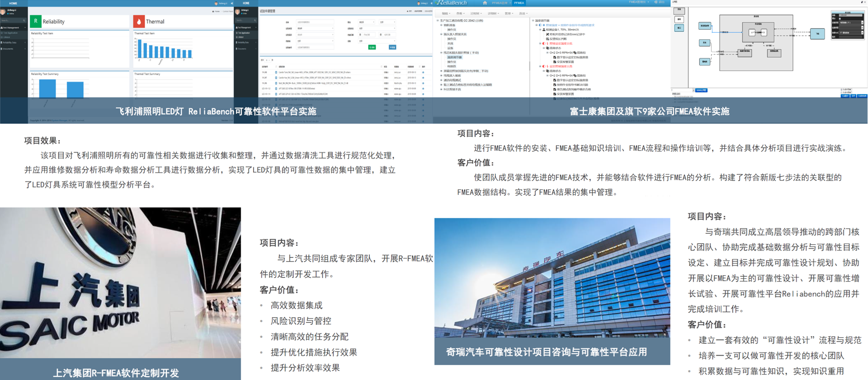
Task: Click the document icon in row 19-248
Action: (x=276, y=72)
